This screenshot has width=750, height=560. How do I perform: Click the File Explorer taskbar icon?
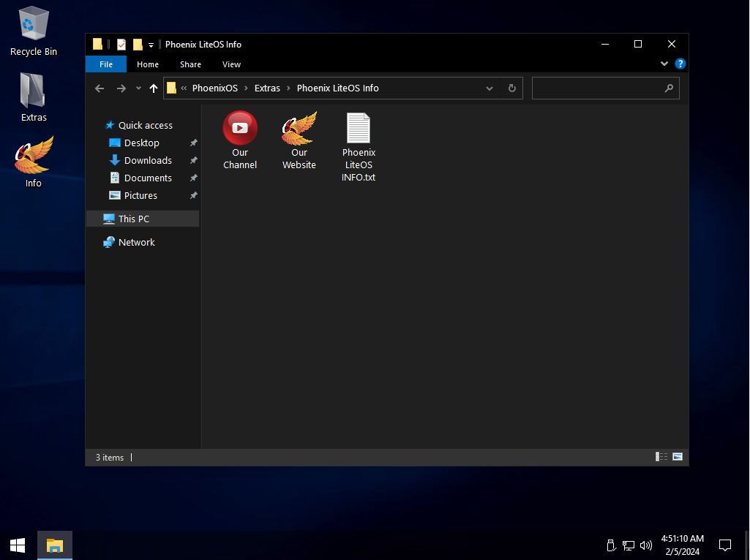pos(55,545)
